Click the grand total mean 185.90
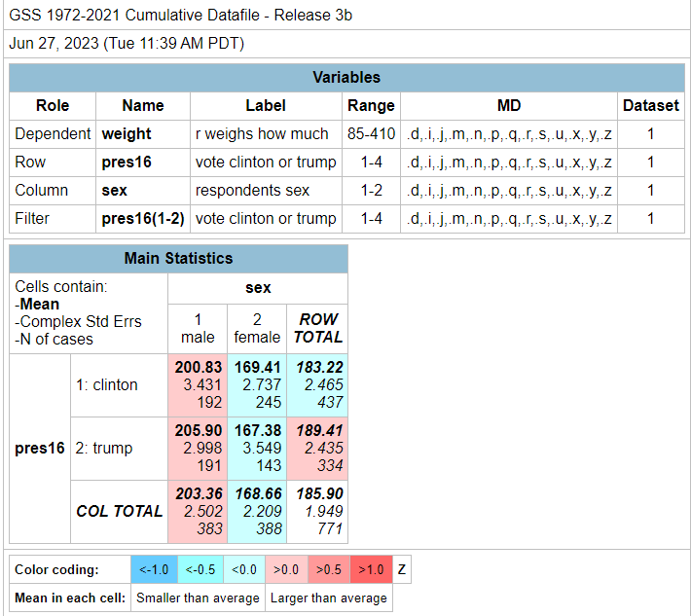The width and height of the screenshot is (691, 616). click(319, 494)
